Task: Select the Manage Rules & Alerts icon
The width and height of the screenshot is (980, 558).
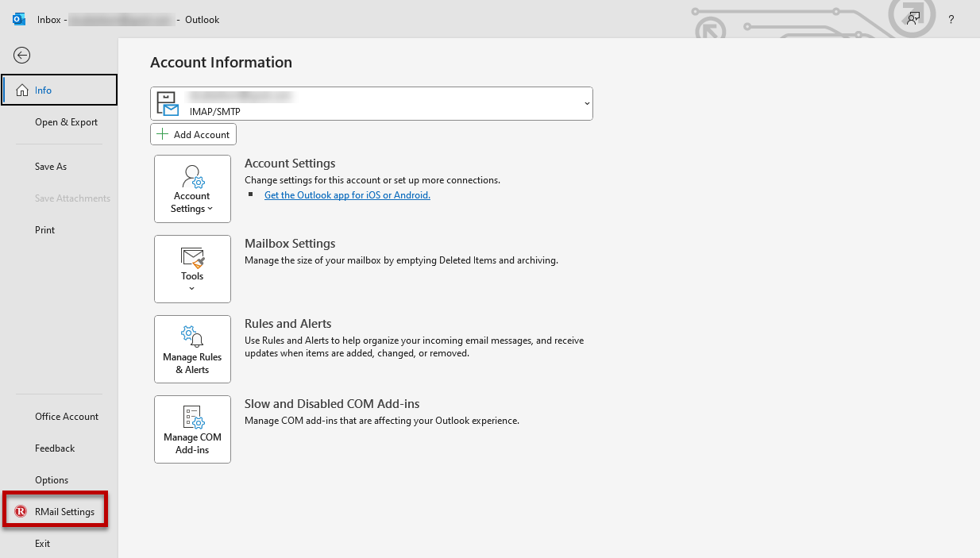Action: point(192,349)
